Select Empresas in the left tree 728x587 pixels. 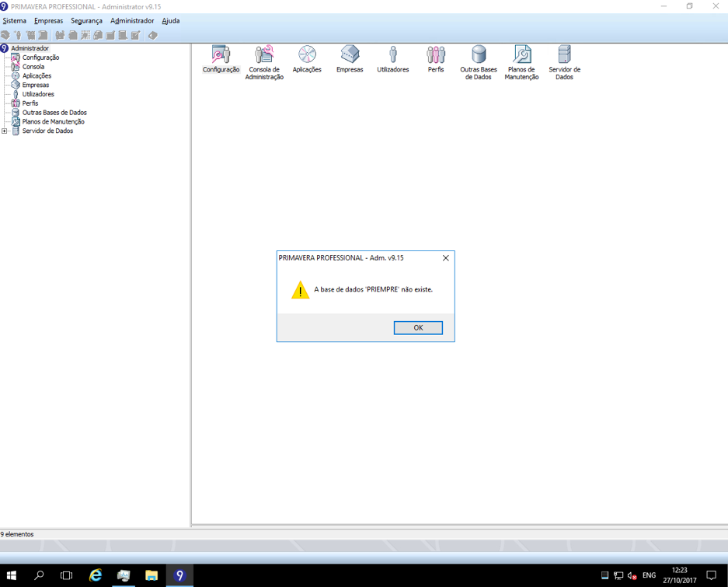click(35, 85)
